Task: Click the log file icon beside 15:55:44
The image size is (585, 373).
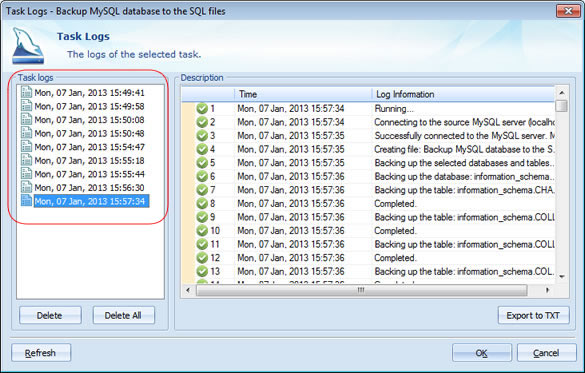Action: (26, 174)
